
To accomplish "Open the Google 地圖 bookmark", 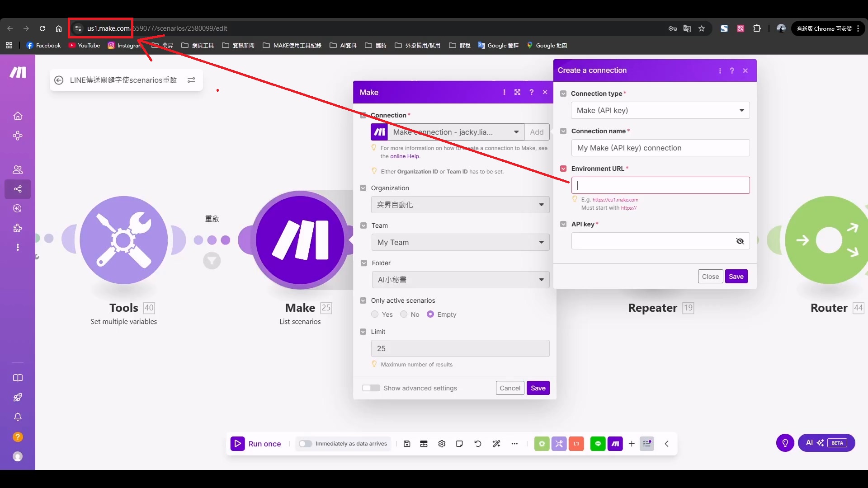I will click(x=547, y=45).
